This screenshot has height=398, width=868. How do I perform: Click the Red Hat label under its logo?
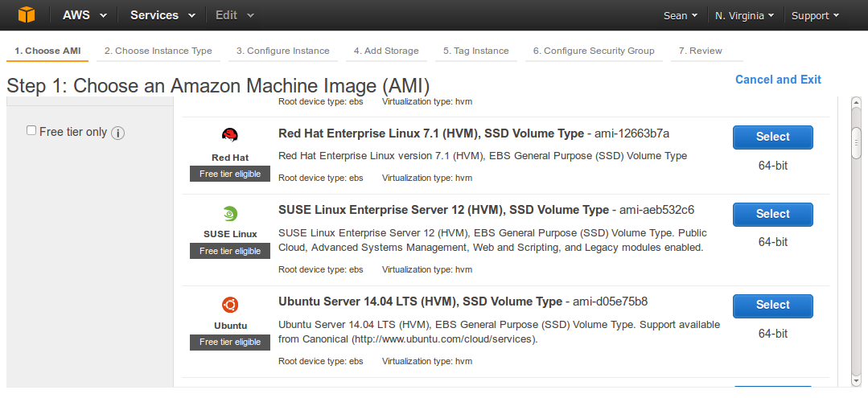click(230, 158)
